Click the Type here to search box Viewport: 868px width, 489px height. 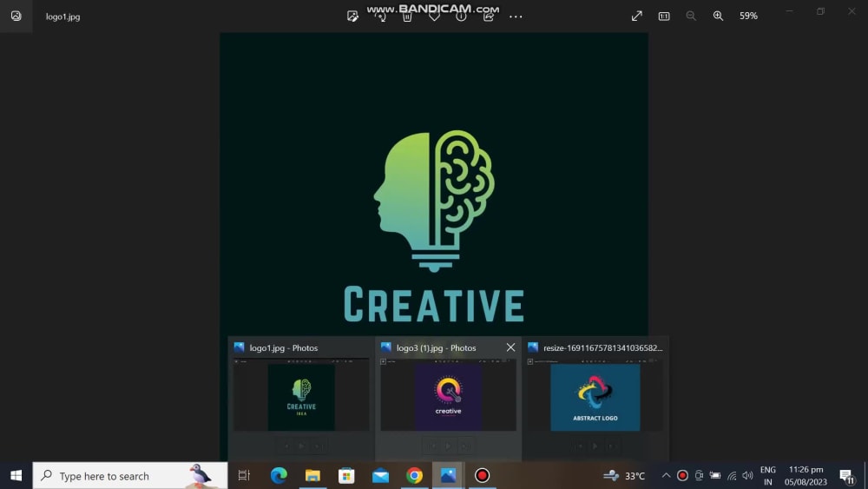130,476
